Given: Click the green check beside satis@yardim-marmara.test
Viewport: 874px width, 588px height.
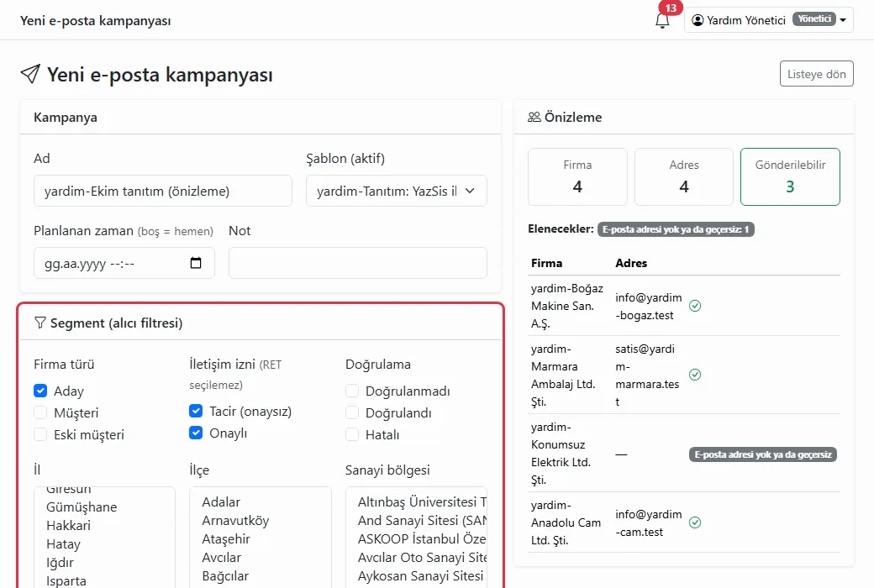Looking at the screenshot, I should [695, 375].
